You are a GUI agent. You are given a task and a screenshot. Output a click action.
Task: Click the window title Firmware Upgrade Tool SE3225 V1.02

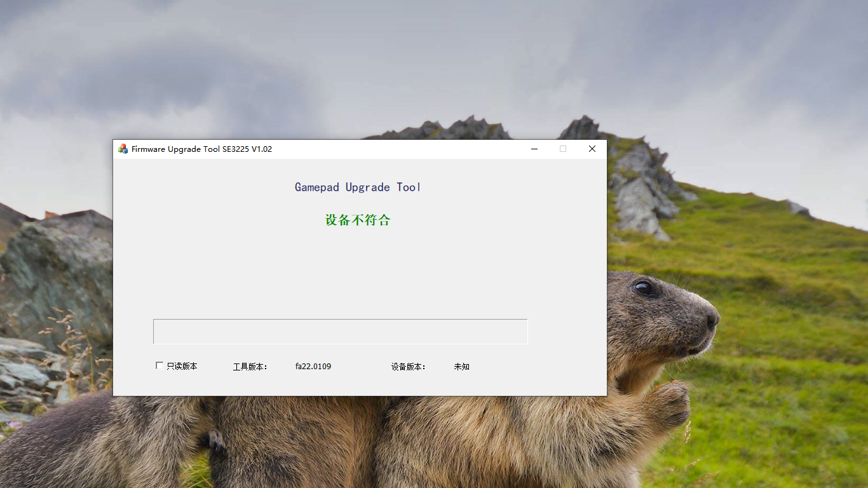(x=201, y=149)
